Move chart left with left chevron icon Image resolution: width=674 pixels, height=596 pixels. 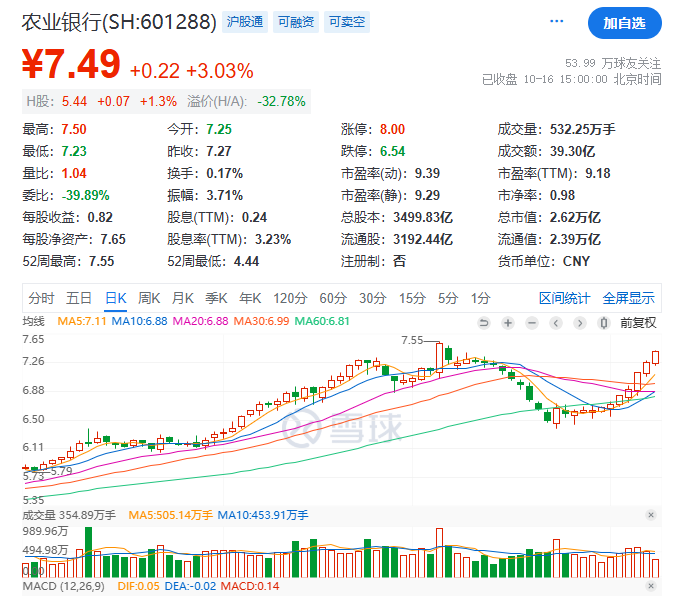[556, 323]
